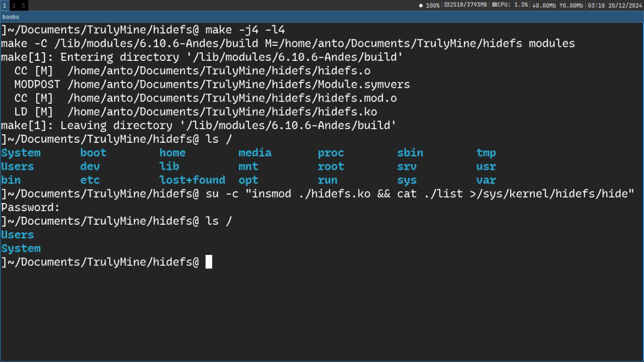The height and width of the screenshot is (362, 644).
Task: Click the upload speed arrow
Action: coord(560,6)
